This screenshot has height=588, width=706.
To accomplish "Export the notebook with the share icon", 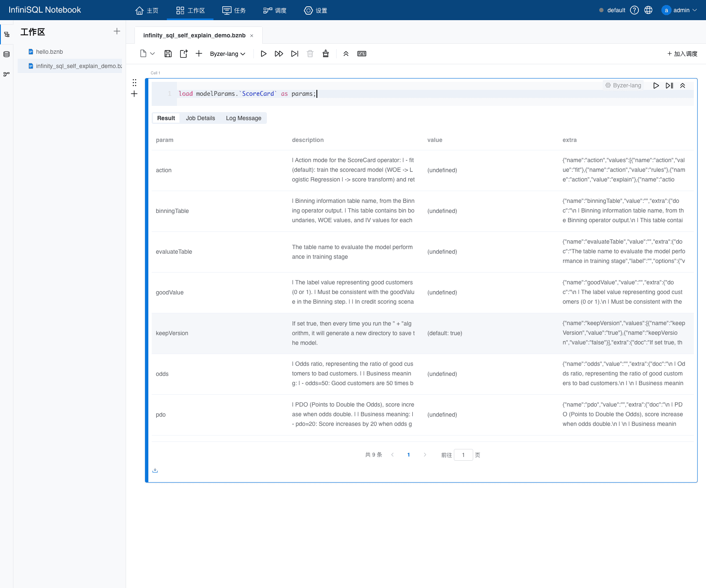I will coord(184,54).
